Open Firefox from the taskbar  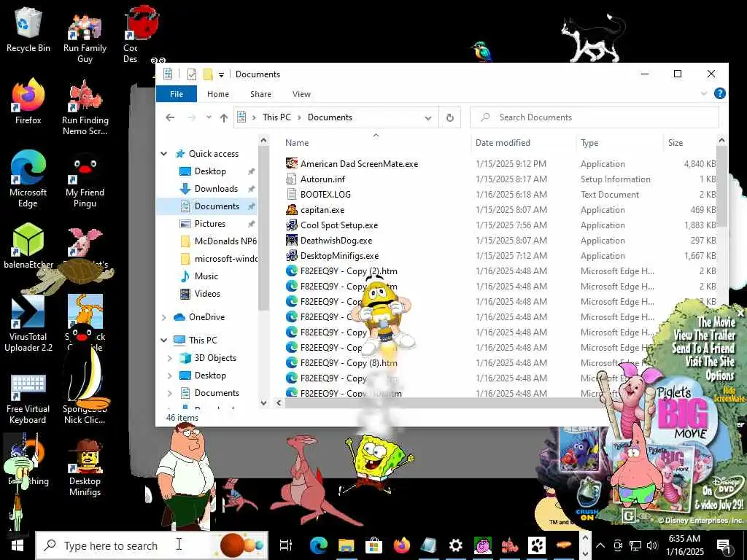pos(402,545)
